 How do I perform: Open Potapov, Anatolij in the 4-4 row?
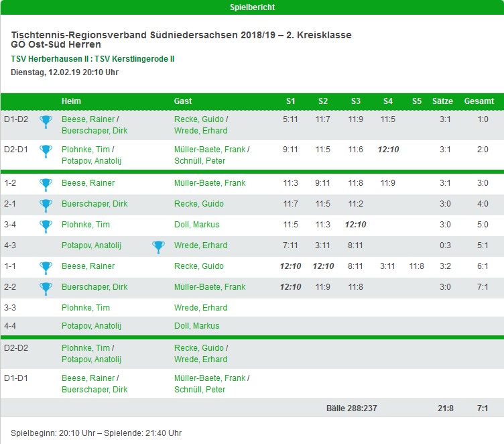click(x=91, y=326)
